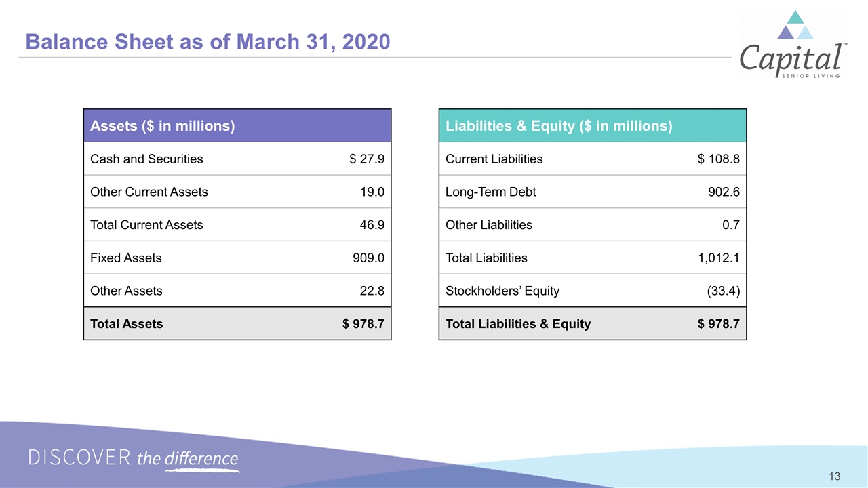The image size is (868, 488).
Task: Click the $ 108.8 value
Action: [719, 159]
